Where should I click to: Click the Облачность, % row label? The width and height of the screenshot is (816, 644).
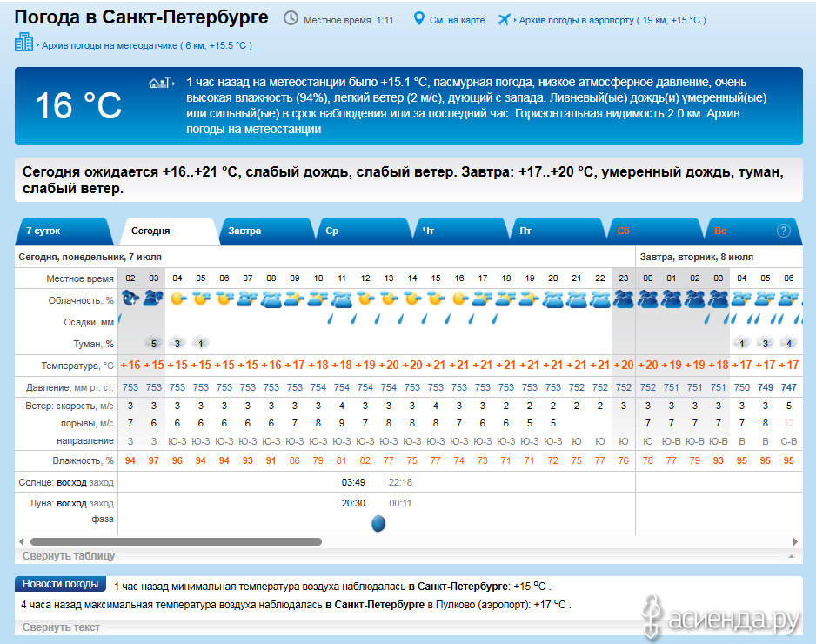coord(81,300)
